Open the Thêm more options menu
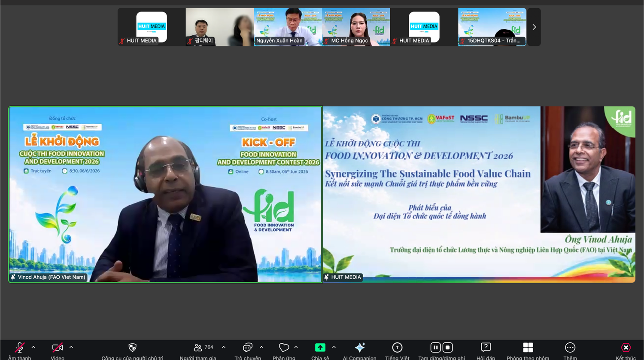Image resolution: width=644 pixels, height=360 pixels. coord(570,347)
